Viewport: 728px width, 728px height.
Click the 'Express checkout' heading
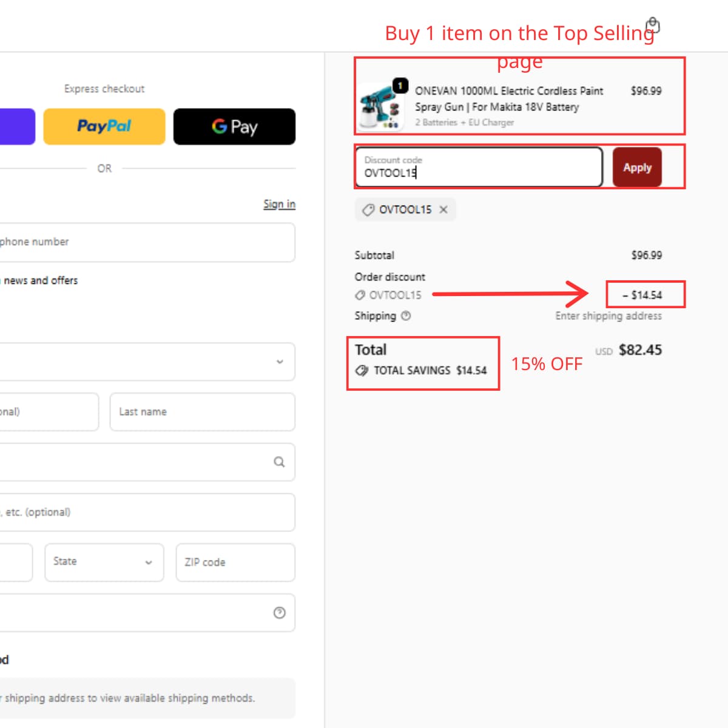[x=104, y=89]
